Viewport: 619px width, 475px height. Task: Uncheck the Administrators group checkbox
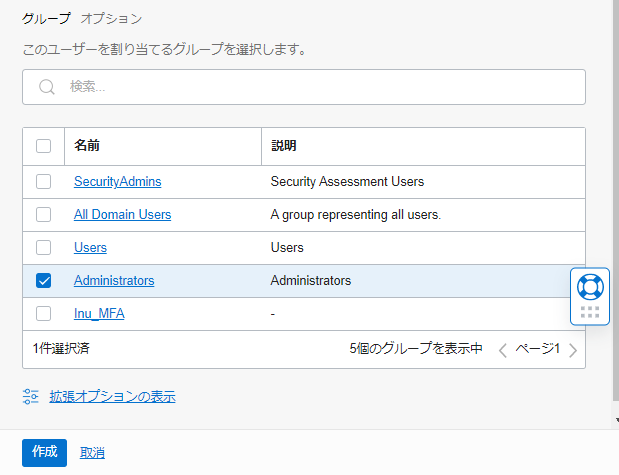43,281
